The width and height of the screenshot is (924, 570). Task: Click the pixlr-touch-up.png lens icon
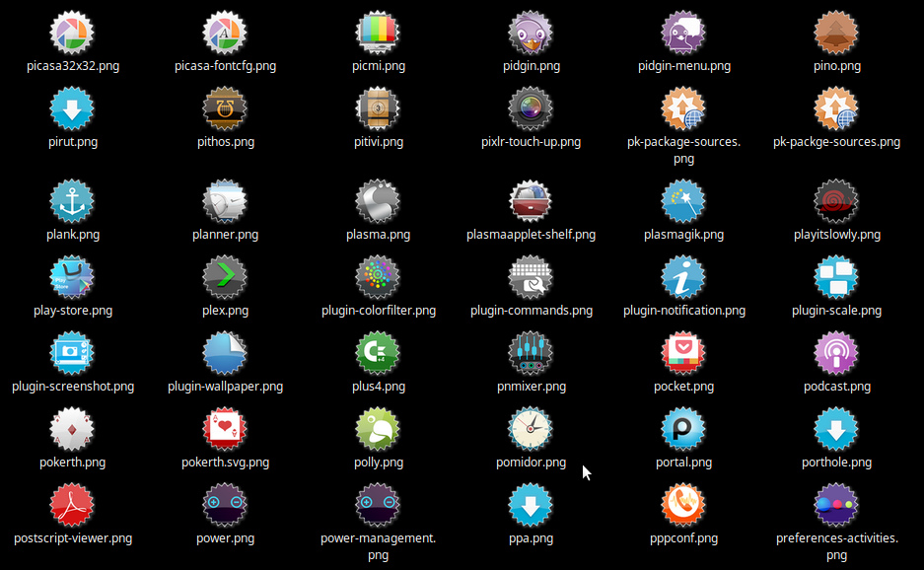531,109
